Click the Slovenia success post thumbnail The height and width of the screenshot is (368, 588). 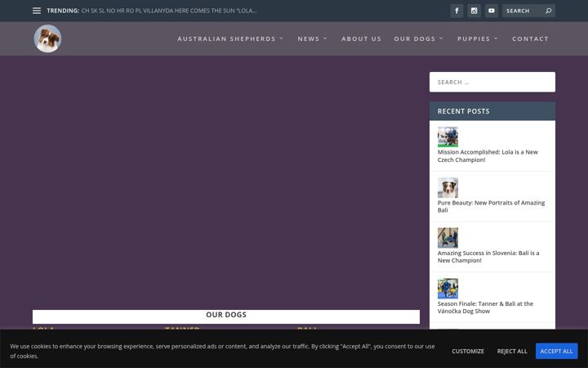point(448,238)
